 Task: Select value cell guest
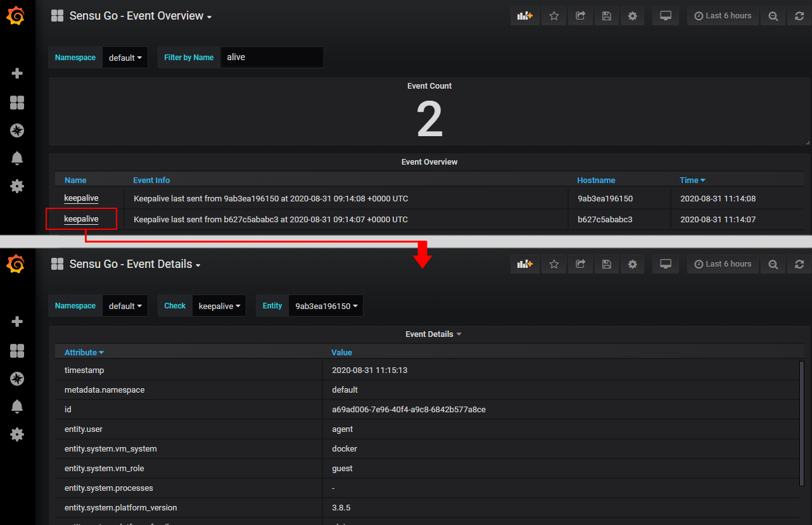pos(561,469)
